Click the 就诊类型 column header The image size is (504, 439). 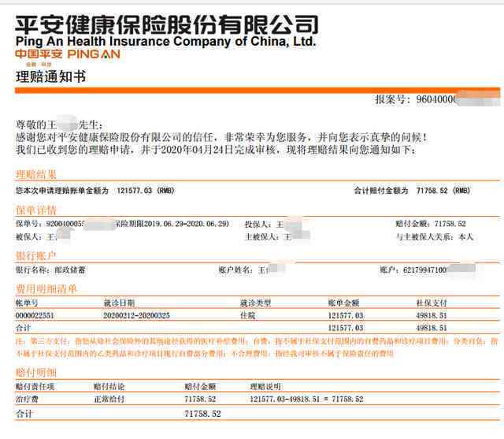tap(255, 303)
